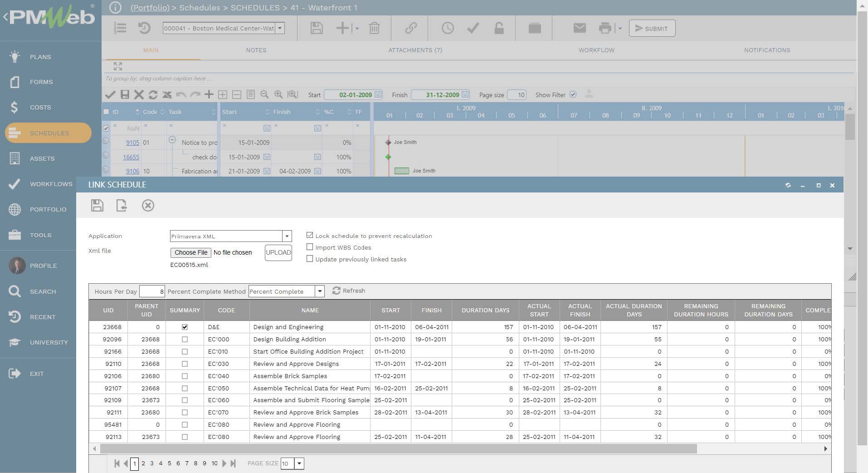Click the SUBMIT button

click(652, 28)
